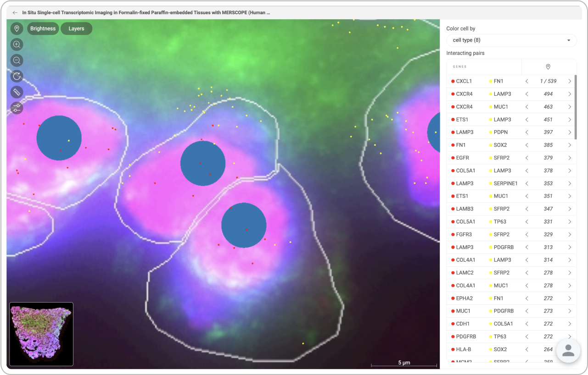Open the adjustment sliders settings icon
This screenshot has width=588, height=375.
(x=17, y=108)
